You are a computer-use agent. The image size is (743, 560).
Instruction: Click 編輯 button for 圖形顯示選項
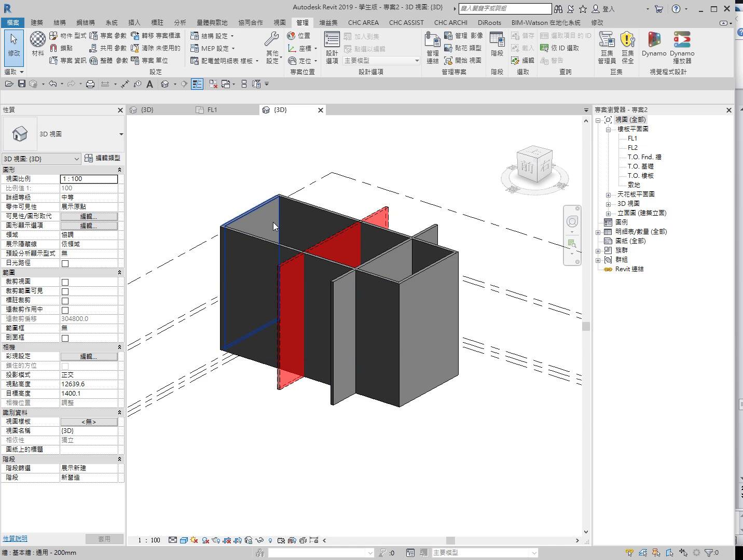tap(89, 226)
